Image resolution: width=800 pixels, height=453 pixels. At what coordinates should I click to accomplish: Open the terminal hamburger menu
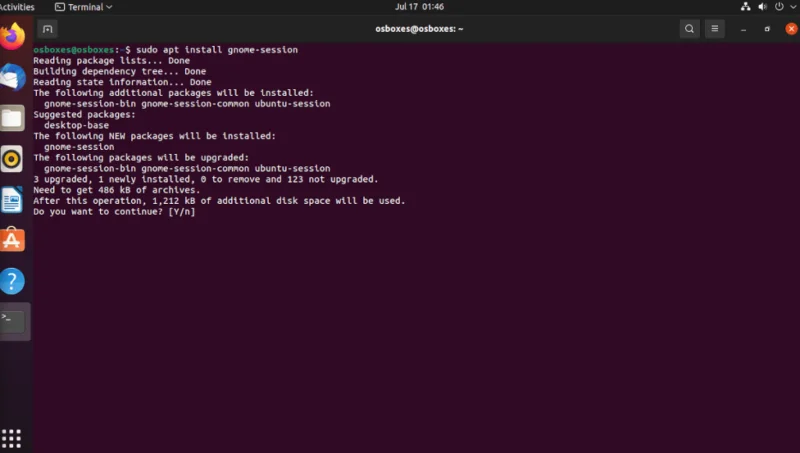coord(715,29)
